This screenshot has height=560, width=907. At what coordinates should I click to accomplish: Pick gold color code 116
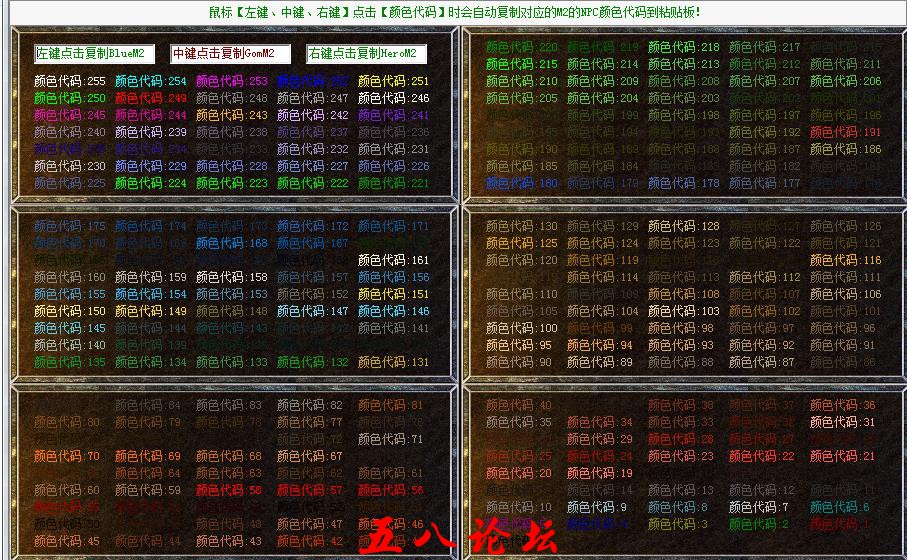846,260
